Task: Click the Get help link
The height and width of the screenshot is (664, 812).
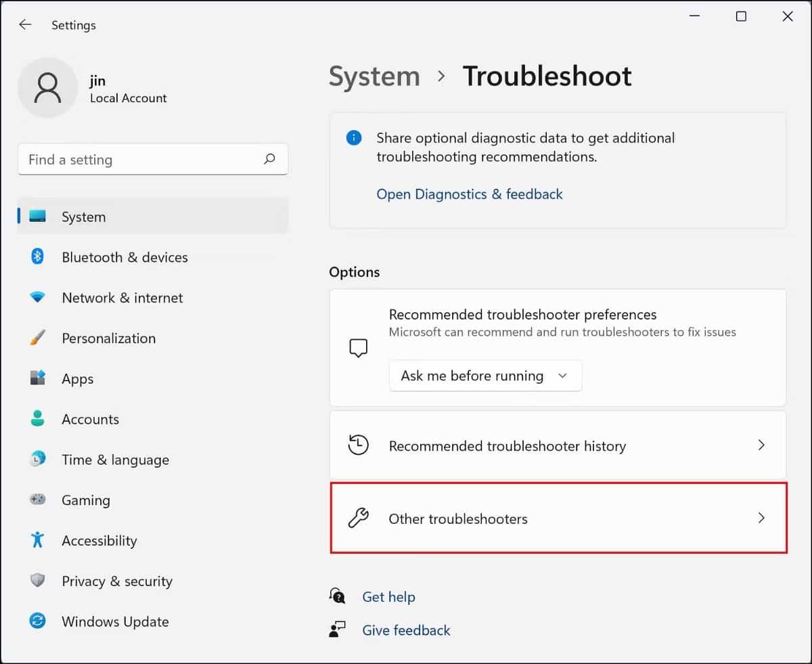Action: point(388,596)
